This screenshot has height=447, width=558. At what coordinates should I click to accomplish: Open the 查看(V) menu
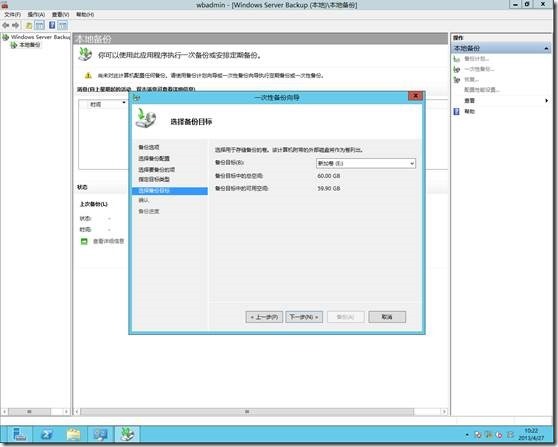[60, 15]
